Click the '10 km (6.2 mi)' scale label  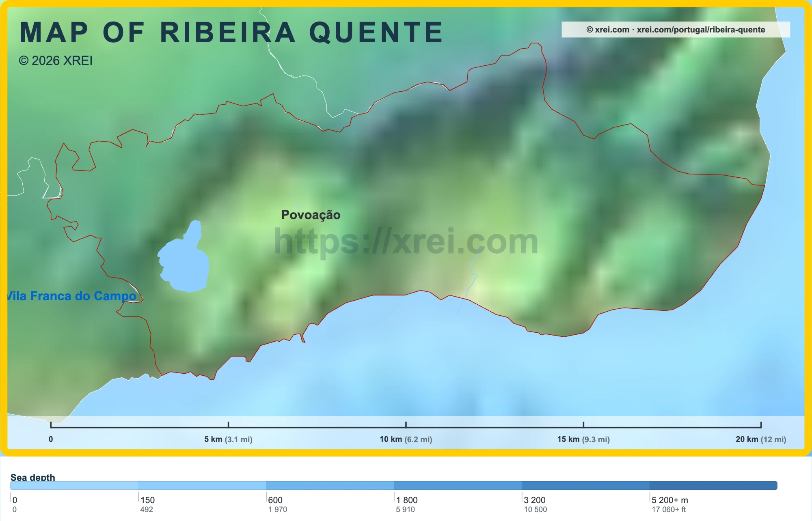pyautogui.click(x=406, y=439)
